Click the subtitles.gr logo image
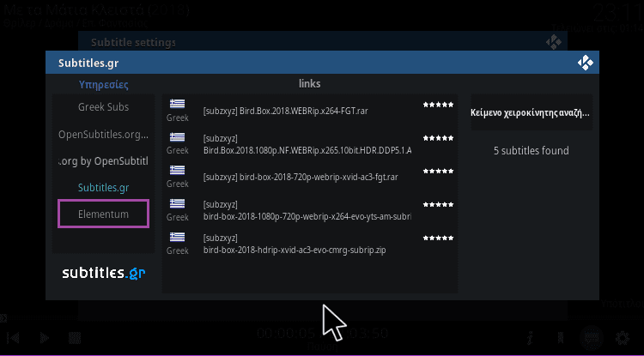 (x=104, y=273)
